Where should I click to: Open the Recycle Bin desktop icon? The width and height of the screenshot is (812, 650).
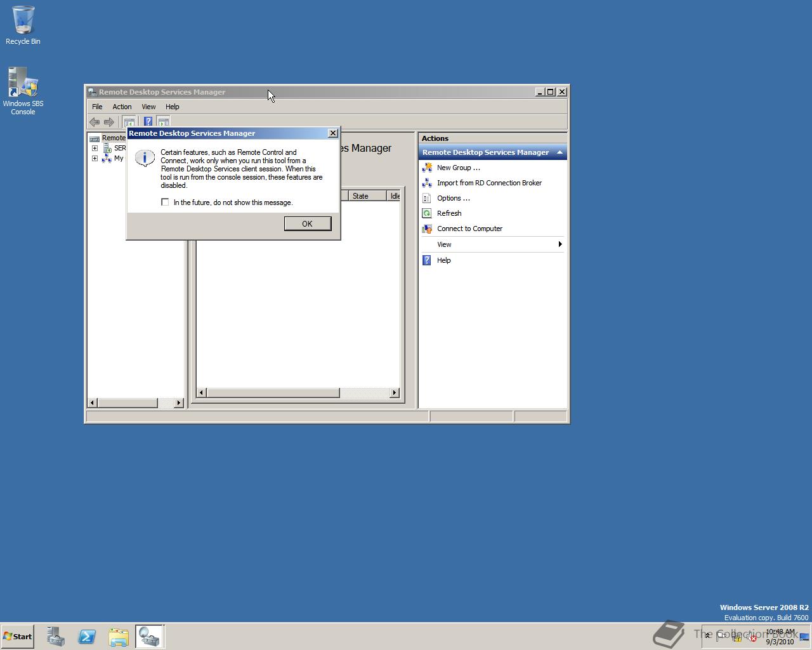point(23,25)
